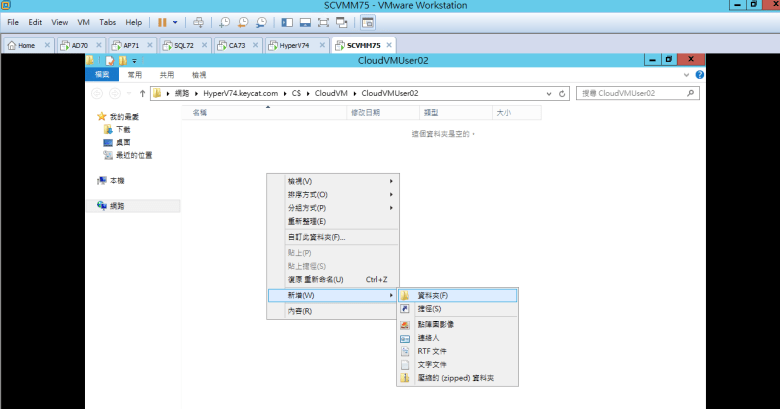
Task: Click CloudVM in the address breadcrumb
Action: pos(330,93)
